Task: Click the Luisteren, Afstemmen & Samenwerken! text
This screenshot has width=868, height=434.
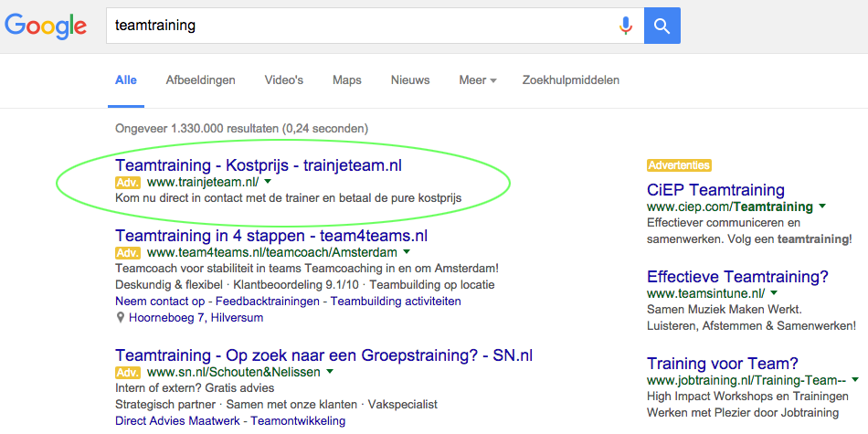Action: click(752, 326)
